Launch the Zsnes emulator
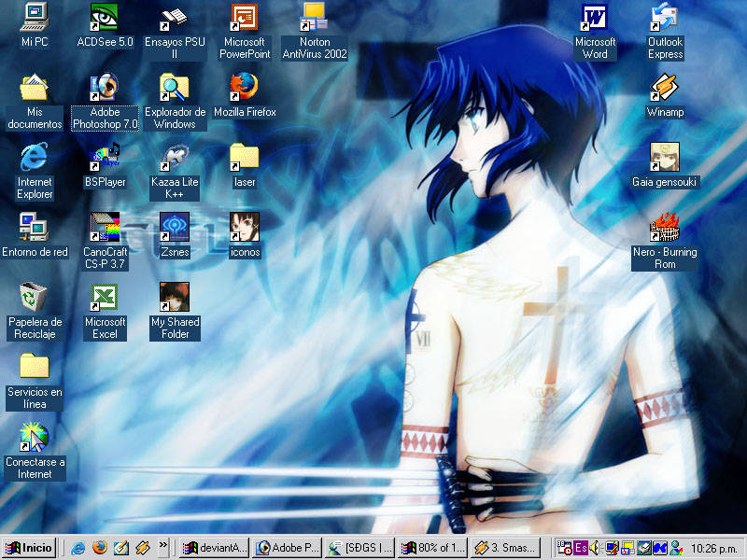 coord(175,233)
